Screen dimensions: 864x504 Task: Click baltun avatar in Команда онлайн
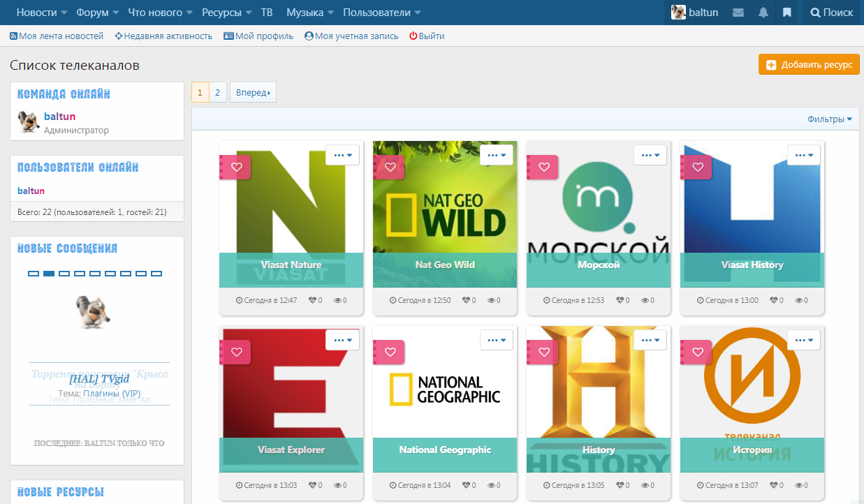29,122
